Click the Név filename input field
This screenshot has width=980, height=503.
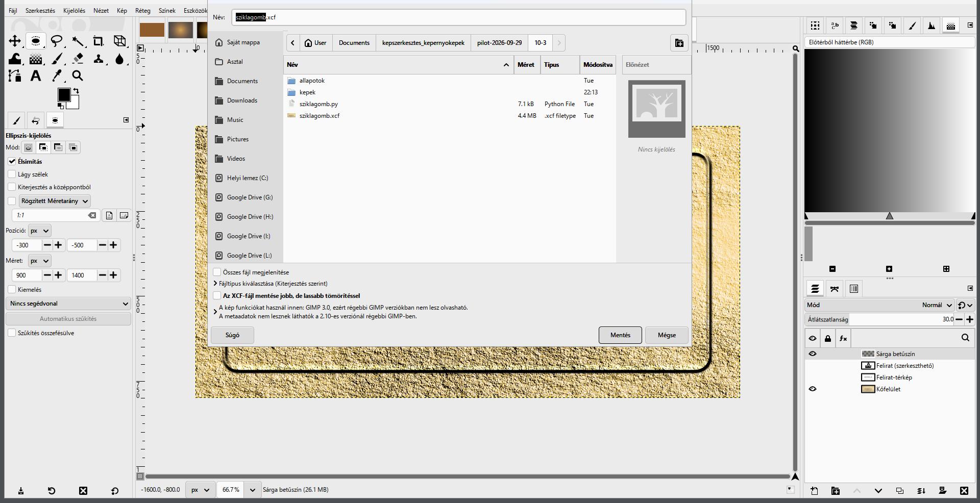458,17
